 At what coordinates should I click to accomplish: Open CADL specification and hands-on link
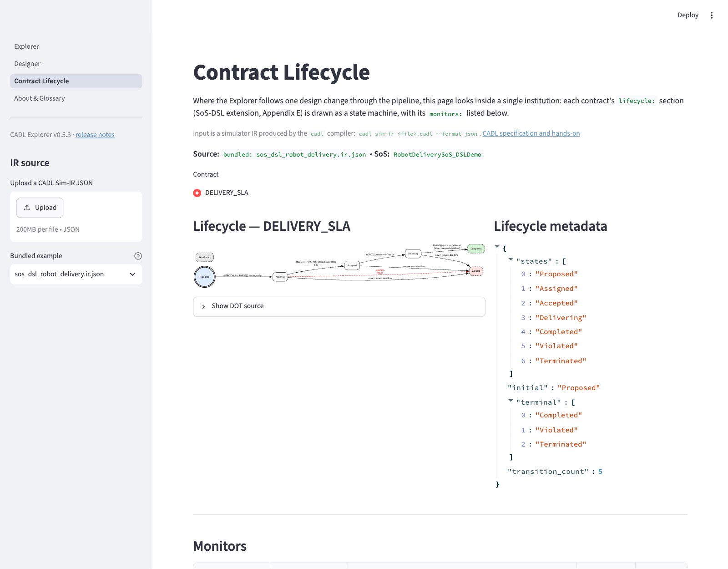click(531, 133)
